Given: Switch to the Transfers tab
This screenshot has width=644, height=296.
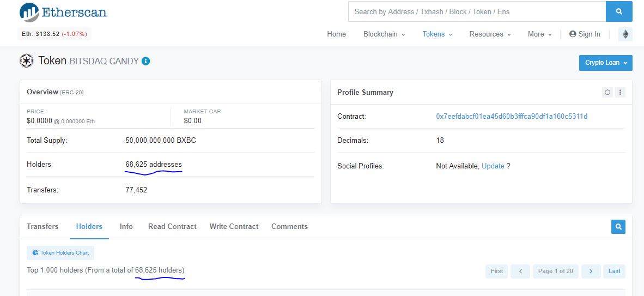Looking at the screenshot, I should [x=42, y=227].
